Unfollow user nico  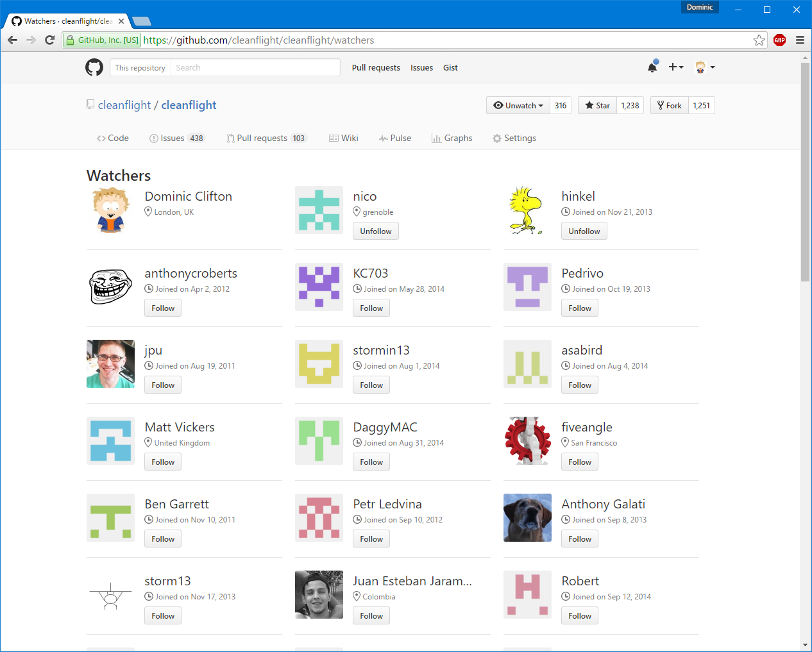point(376,231)
